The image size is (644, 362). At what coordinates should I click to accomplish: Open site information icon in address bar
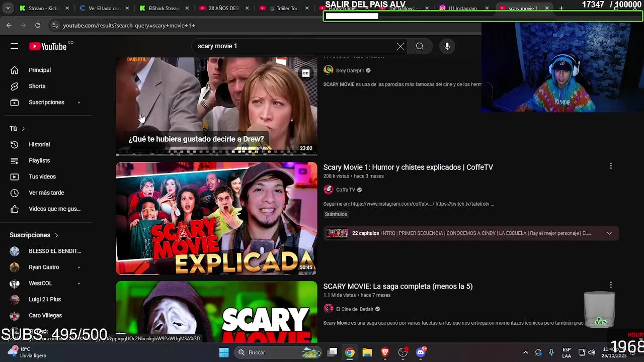55,25
